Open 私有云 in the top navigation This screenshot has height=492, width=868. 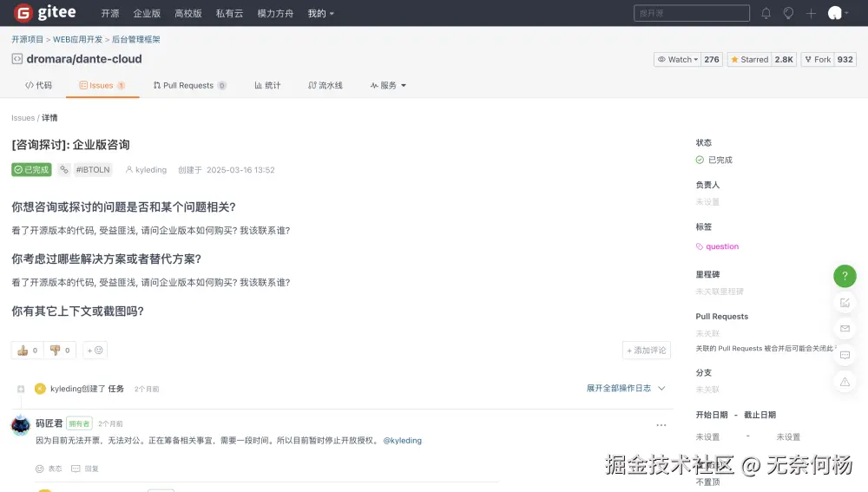(229, 13)
